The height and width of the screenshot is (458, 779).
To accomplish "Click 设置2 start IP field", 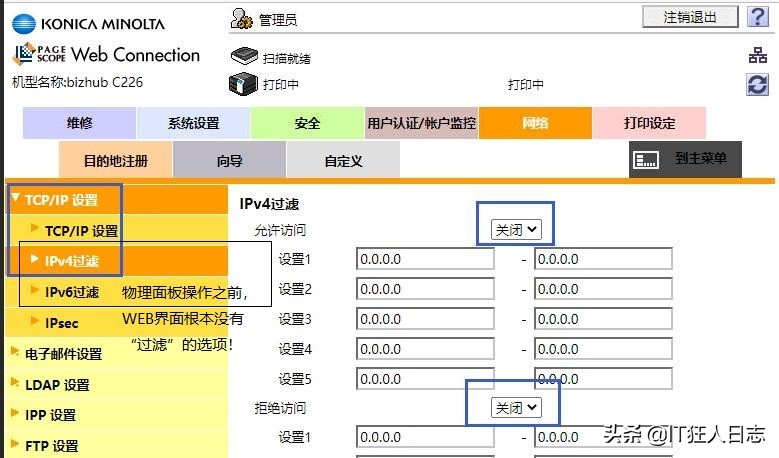I will [425, 289].
